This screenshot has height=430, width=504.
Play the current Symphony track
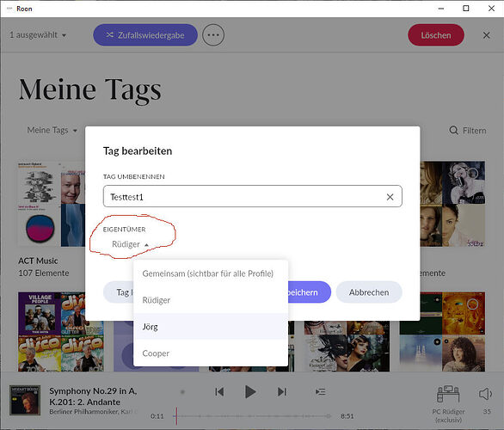pos(250,392)
